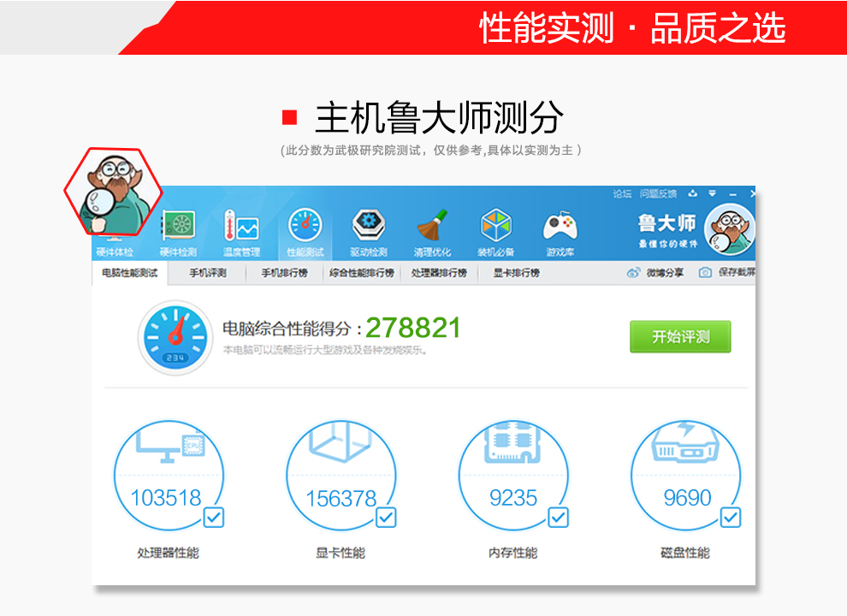Switch to the 电脑性能测试 tab
Image resolution: width=847 pixels, height=616 pixels.
[130, 273]
